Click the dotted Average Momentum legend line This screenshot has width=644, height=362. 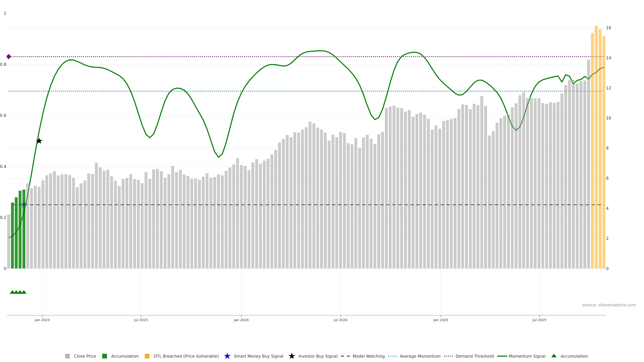[392, 356]
